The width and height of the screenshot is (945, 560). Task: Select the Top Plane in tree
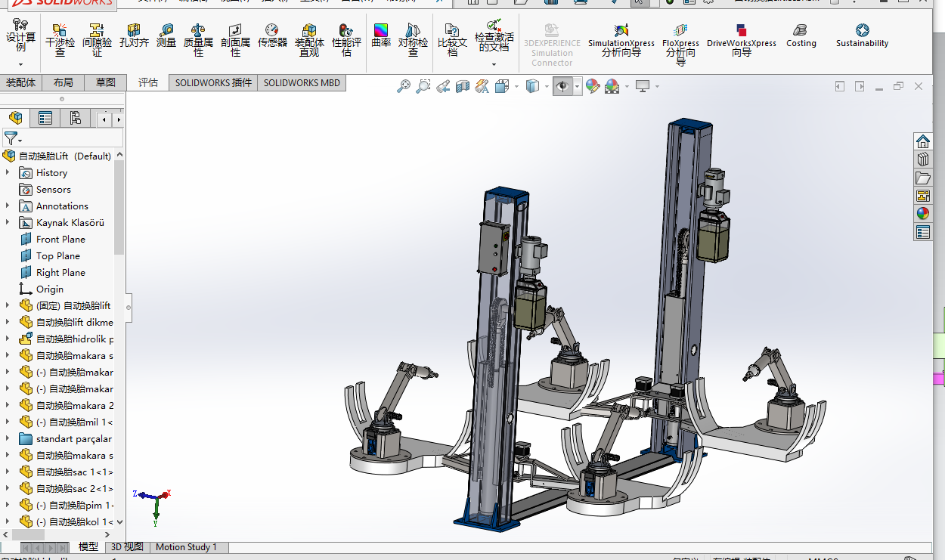click(x=57, y=255)
